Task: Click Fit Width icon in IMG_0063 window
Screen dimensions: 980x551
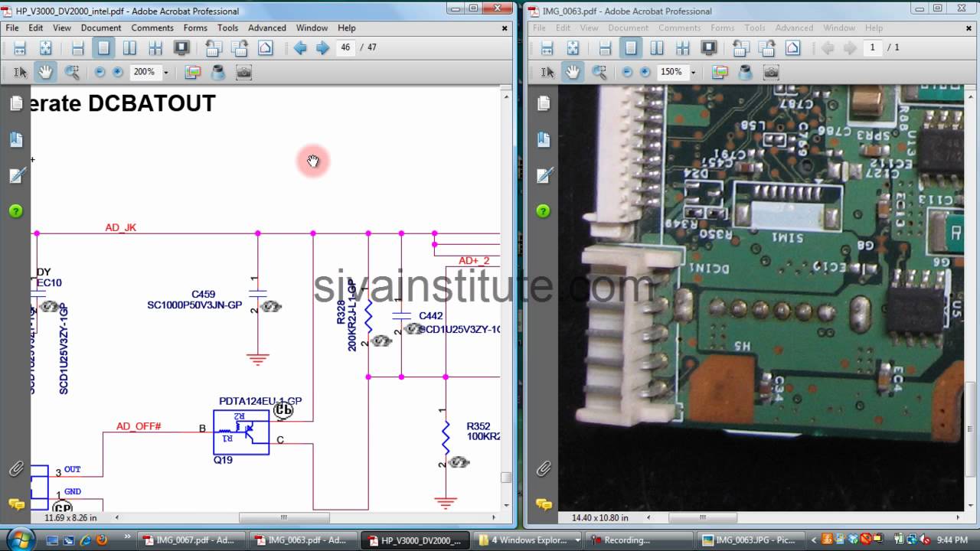Action: (x=547, y=48)
